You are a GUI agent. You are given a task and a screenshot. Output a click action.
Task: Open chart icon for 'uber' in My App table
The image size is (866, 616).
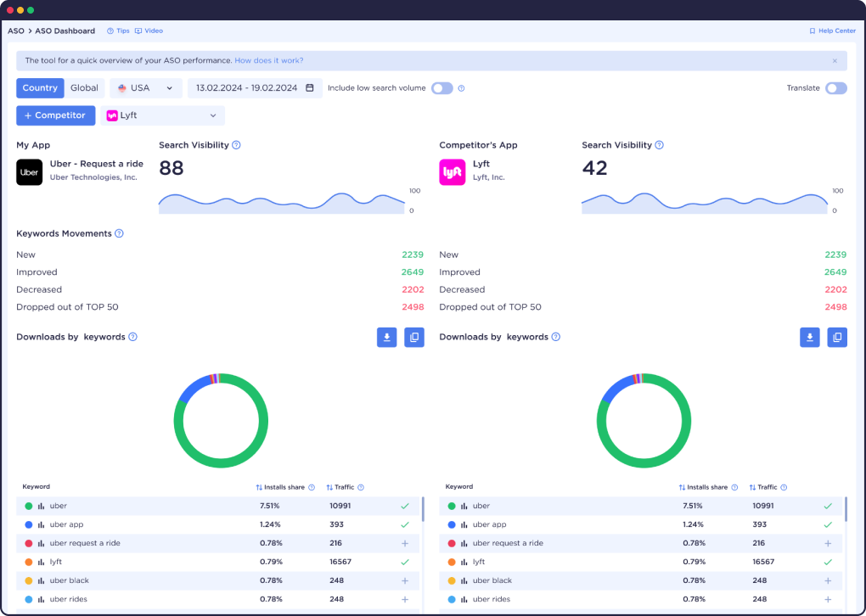[x=42, y=507]
